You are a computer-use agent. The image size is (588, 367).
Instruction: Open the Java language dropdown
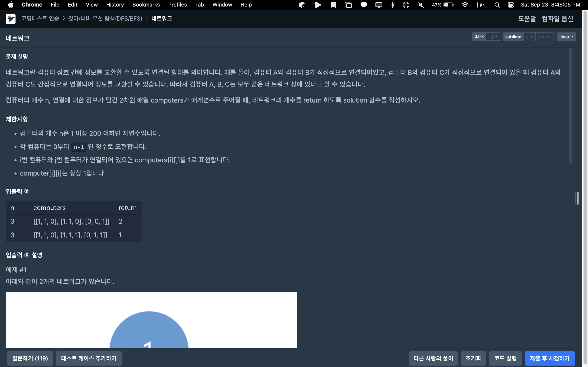point(566,37)
